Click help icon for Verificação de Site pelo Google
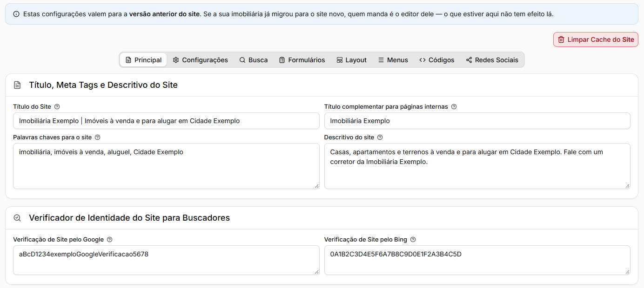The image size is (644, 288). (x=110, y=240)
